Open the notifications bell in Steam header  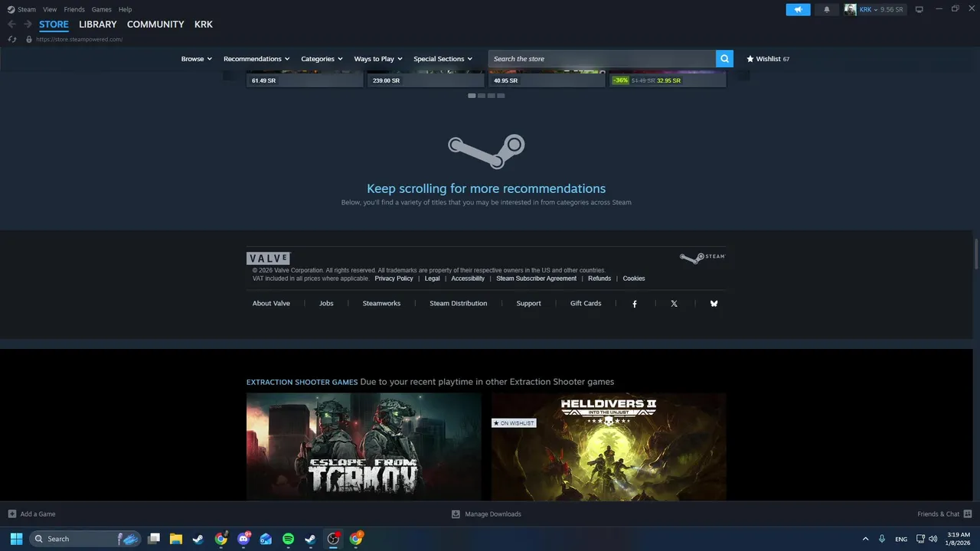pyautogui.click(x=827, y=9)
